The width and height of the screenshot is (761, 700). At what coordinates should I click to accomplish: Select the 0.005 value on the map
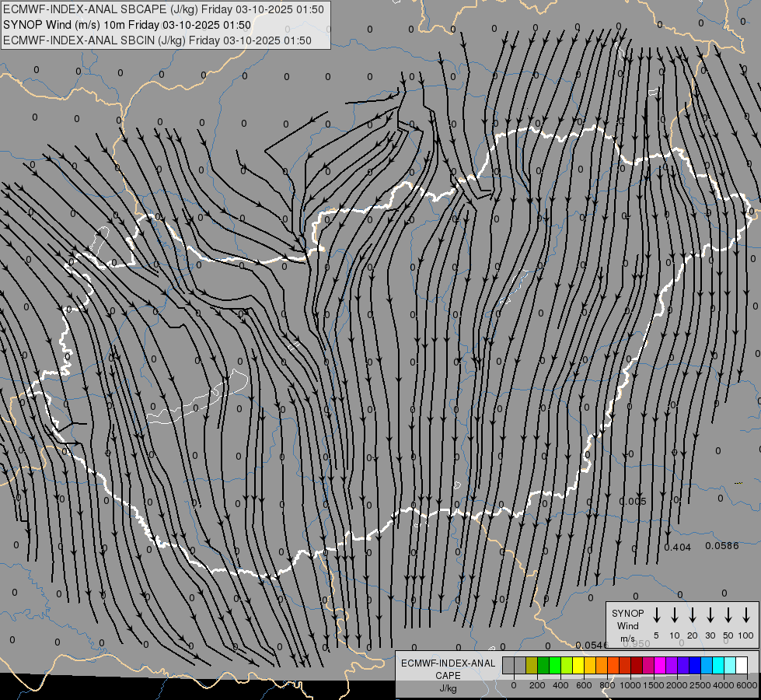[633, 501]
